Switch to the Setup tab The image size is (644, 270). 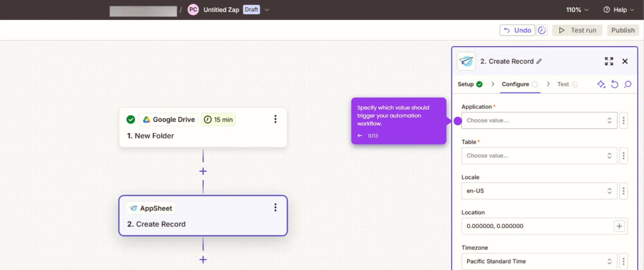pyautogui.click(x=470, y=84)
